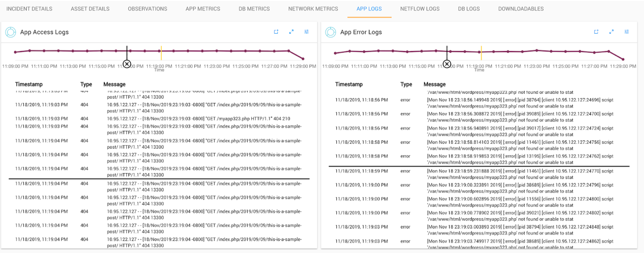This screenshot has height=253, width=644.
Task: Expand App Error Logs panel to fullscreen
Action: (611, 32)
